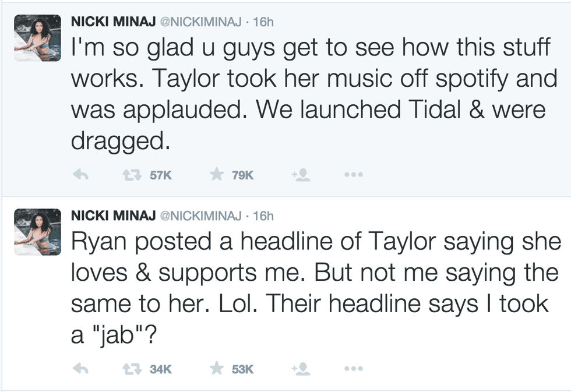The image size is (571, 392).
Task: Click @NICKIMINAJ handle on the first tweet
Action: point(199,22)
